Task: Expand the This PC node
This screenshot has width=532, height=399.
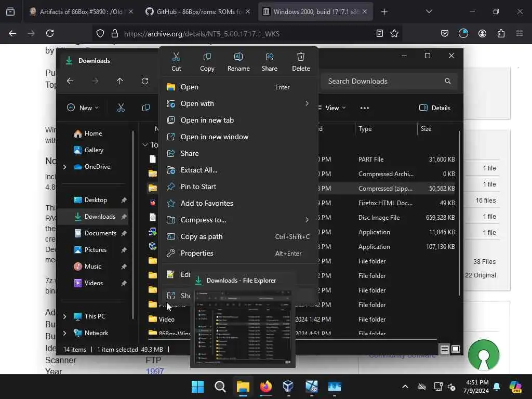Action: point(65,316)
